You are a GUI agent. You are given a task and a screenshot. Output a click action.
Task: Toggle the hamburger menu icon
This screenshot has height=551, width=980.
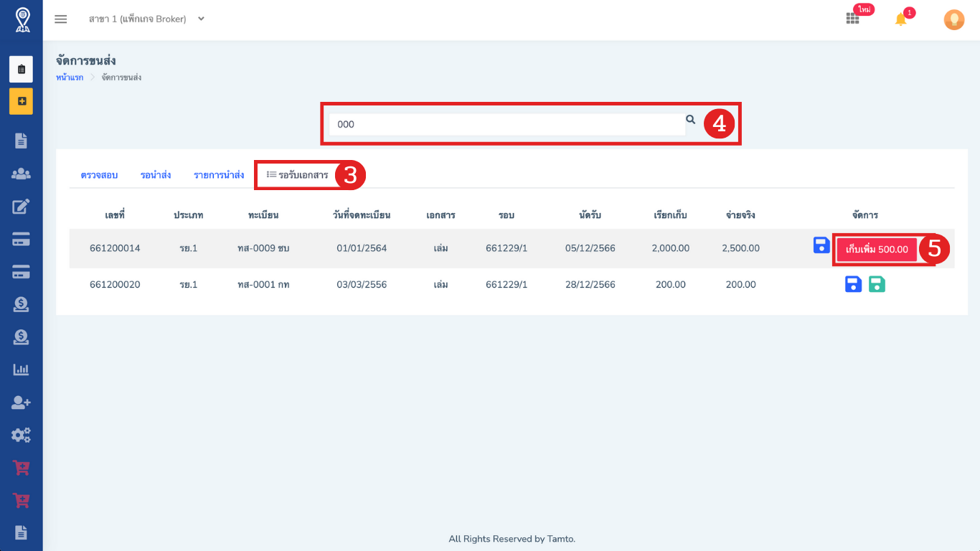tap(61, 19)
